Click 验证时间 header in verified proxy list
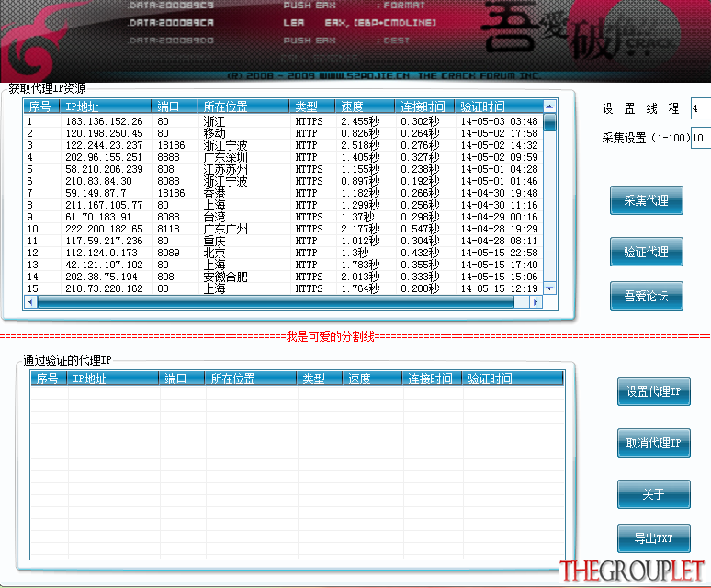The height and width of the screenshot is (588, 711). click(x=513, y=379)
